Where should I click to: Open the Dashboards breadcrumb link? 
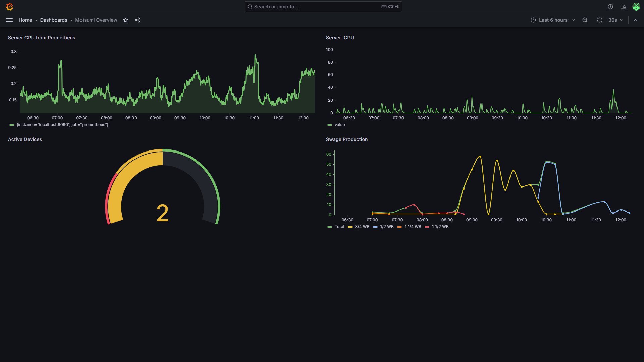(54, 20)
